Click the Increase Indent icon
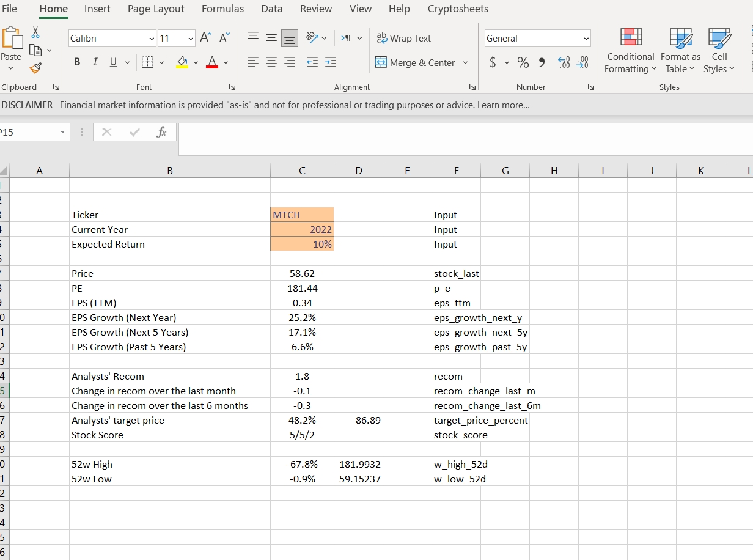This screenshot has width=753, height=560. (330, 62)
